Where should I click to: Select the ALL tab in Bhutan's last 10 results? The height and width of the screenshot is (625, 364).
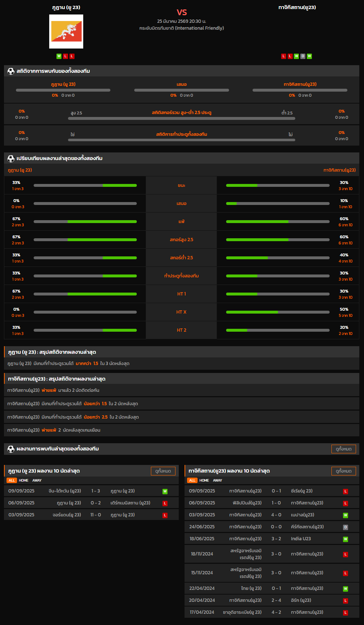pos(12,481)
